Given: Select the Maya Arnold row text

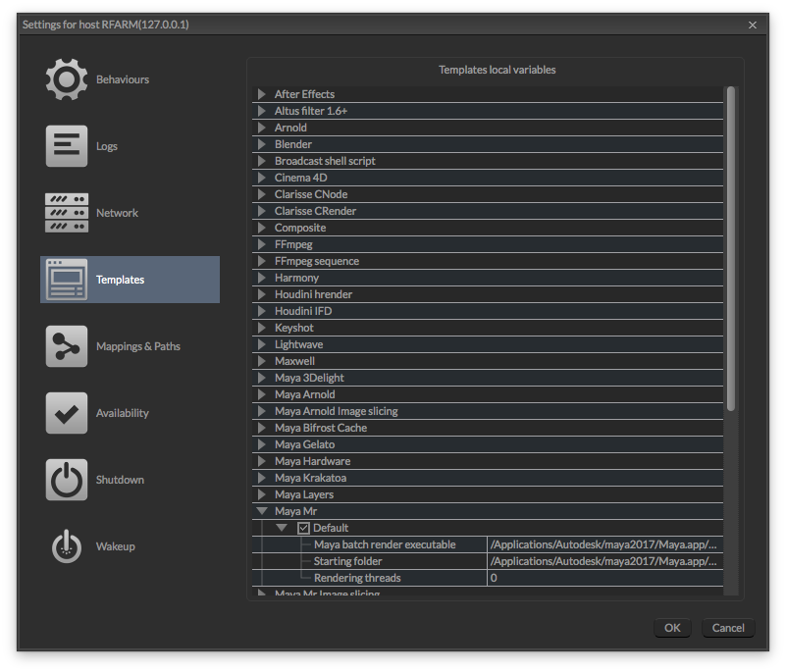Looking at the screenshot, I should coord(305,394).
